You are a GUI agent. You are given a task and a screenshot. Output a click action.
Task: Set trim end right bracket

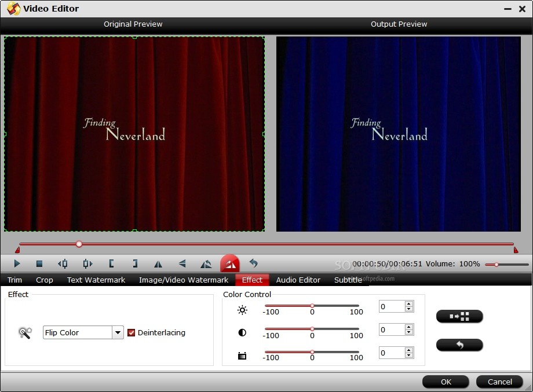click(x=135, y=263)
